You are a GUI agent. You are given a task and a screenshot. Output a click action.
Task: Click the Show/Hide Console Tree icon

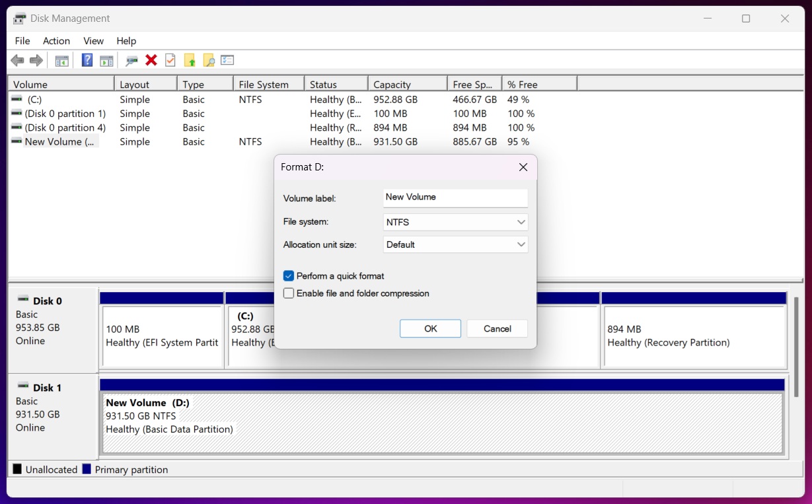click(x=62, y=61)
